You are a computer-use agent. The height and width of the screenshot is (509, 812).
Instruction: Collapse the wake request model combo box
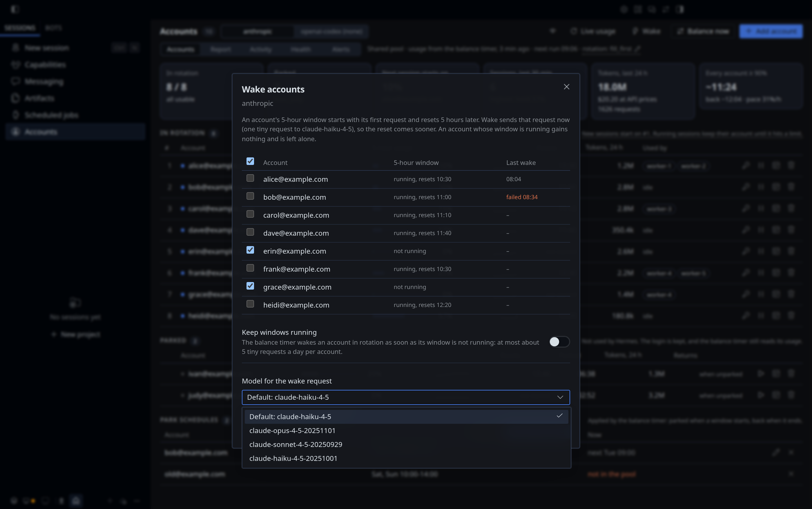pyautogui.click(x=406, y=397)
